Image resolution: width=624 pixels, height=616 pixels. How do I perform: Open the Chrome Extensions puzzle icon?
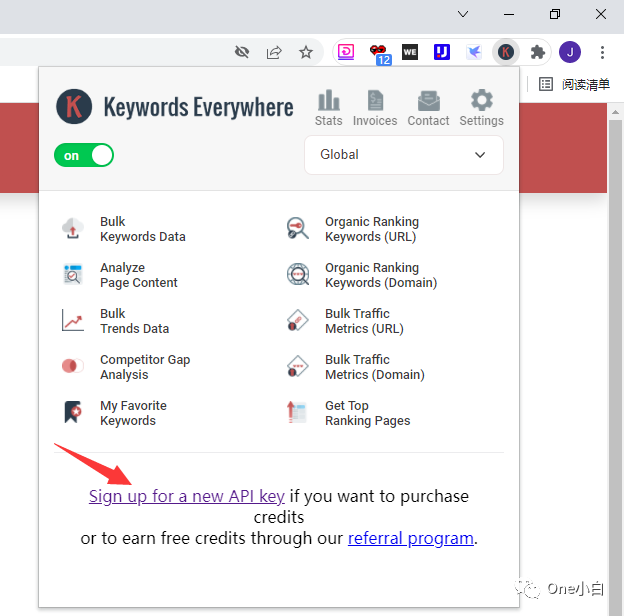(x=538, y=52)
